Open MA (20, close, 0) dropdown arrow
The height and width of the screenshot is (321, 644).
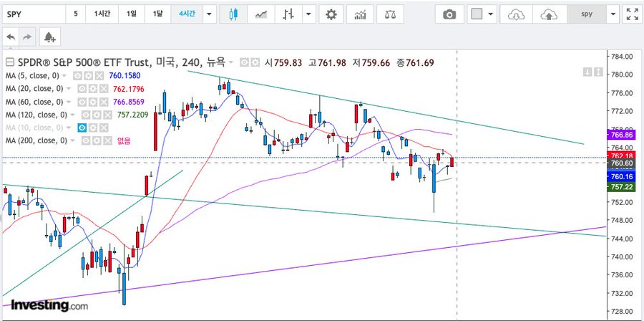pyautogui.click(x=69, y=89)
